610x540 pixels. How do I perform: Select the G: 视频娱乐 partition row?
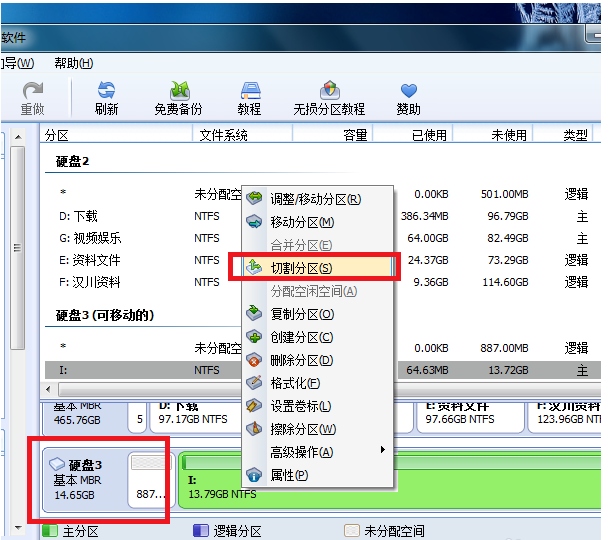click(x=323, y=238)
